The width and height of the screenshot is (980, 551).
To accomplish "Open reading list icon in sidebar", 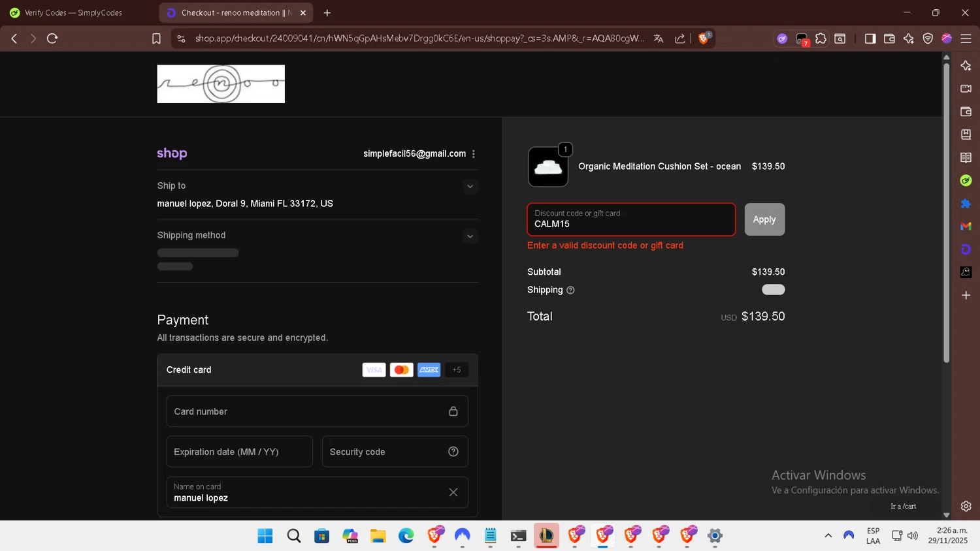I will [966, 157].
